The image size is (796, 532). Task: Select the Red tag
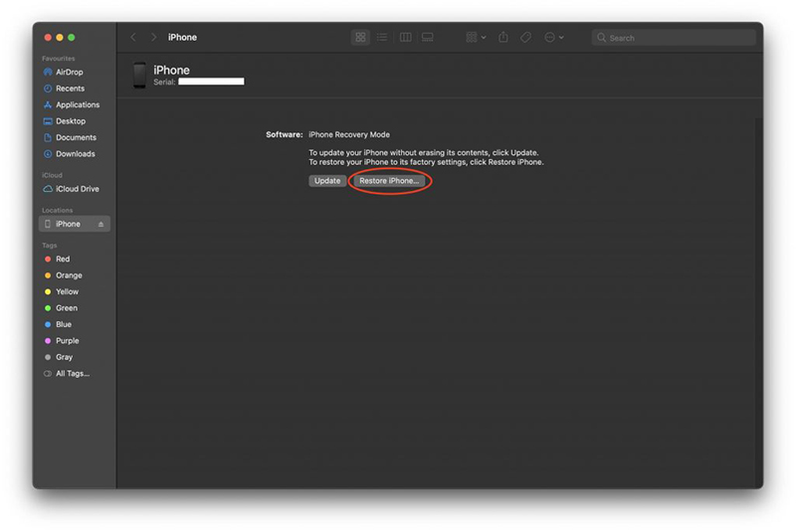(x=63, y=259)
